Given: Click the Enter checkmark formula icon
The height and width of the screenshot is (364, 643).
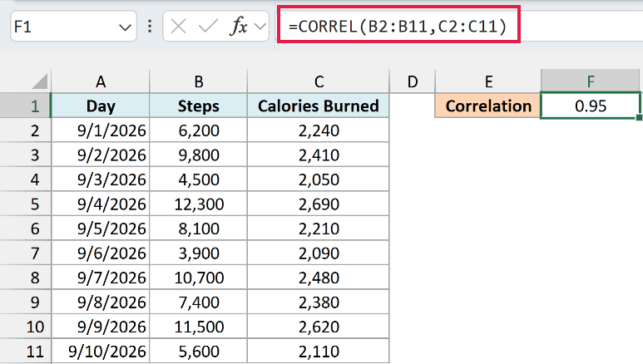Looking at the screenshot, I should point(208,27).
